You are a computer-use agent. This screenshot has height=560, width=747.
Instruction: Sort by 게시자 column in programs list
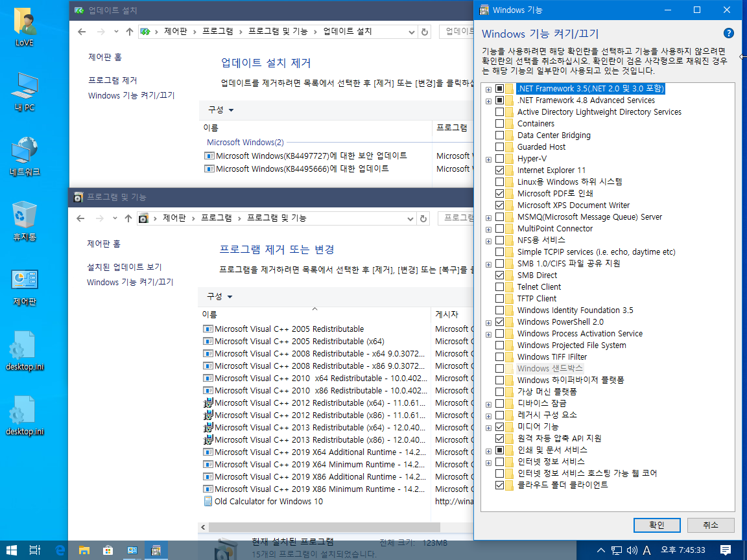pyautogui.click(x=451, y=314)
